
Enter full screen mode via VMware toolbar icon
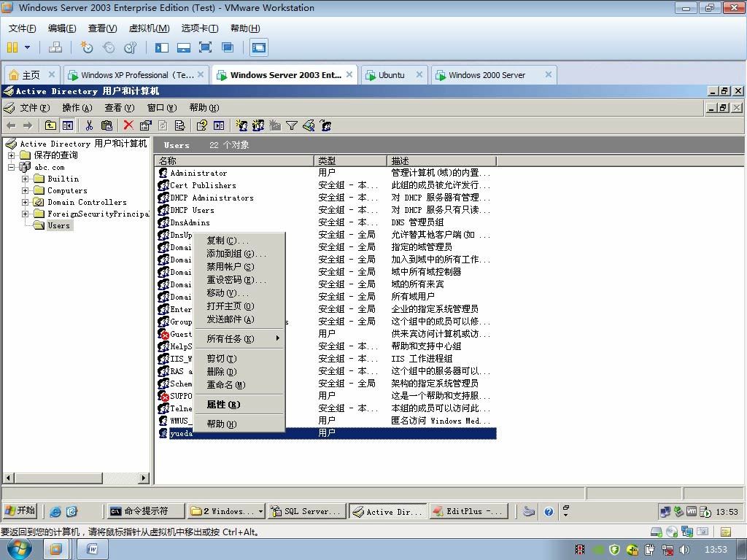tap(205, 47)
